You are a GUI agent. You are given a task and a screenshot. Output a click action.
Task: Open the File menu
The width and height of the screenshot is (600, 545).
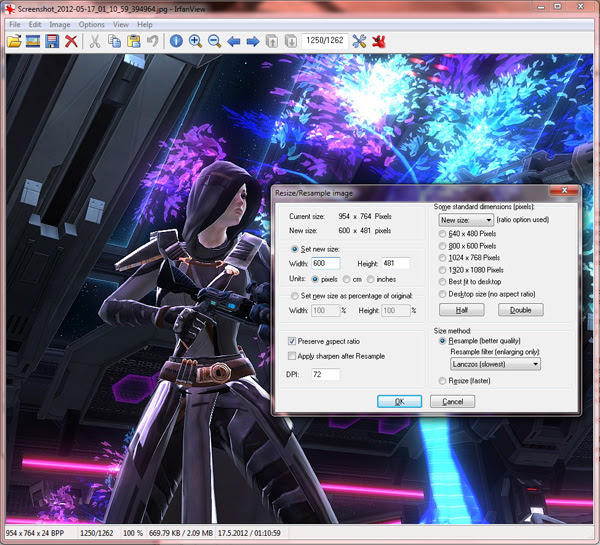[15, 24]
